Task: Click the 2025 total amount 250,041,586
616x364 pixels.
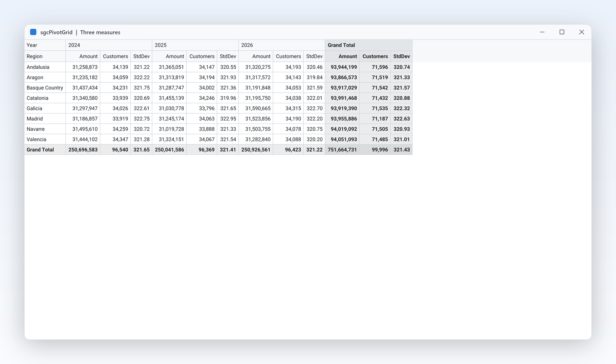Action: (169, 150)
